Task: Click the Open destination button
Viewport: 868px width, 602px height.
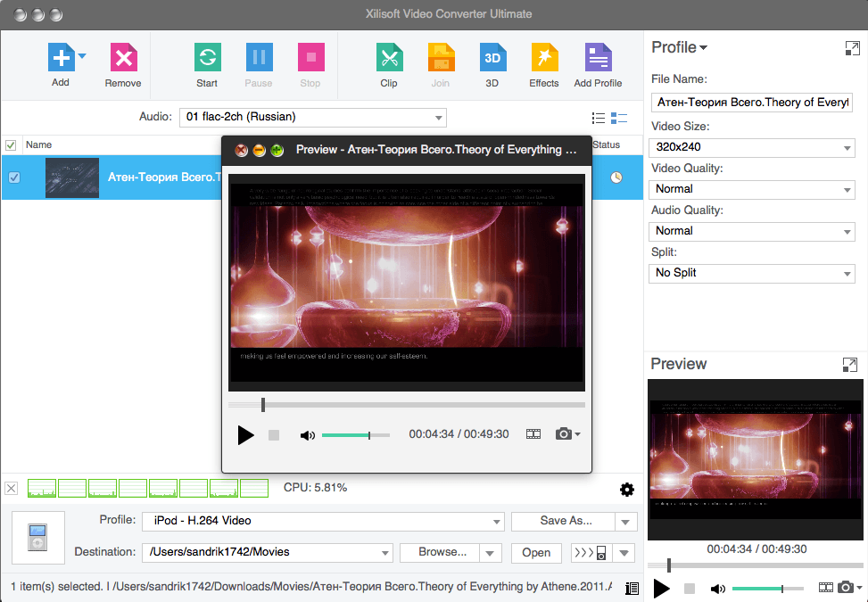Action: tap(536, 553)
